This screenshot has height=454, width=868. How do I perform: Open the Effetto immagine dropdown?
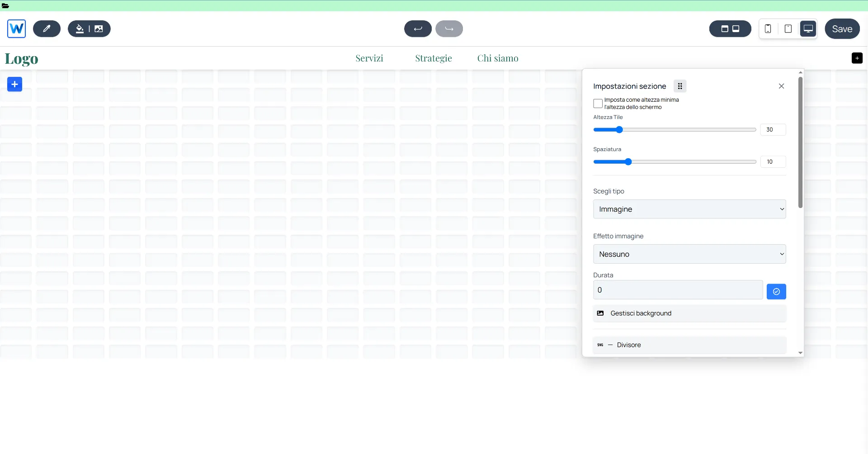click(689, 254)
